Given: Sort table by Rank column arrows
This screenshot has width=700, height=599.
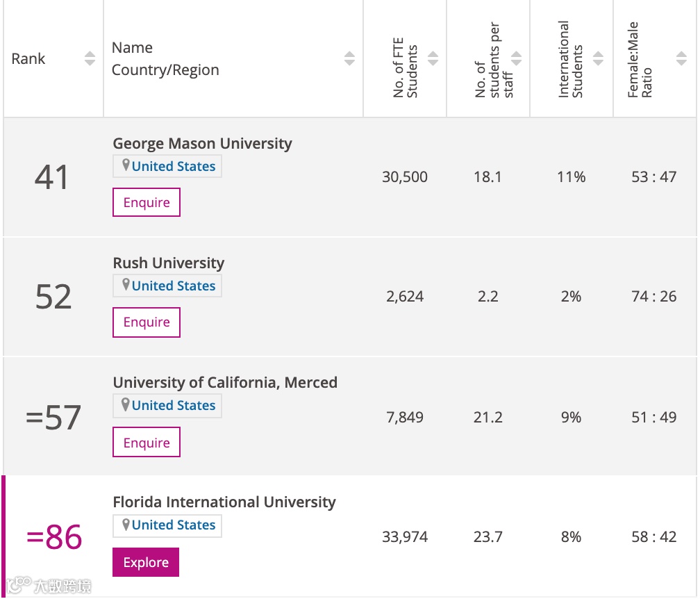Looking at the screenshot, I should [90, 59].
